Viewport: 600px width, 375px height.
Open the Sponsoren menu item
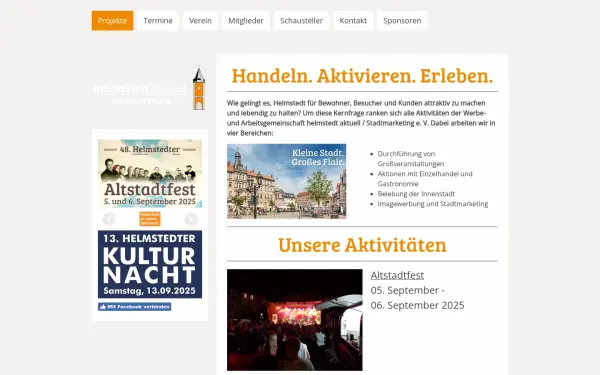click(402, 21)
